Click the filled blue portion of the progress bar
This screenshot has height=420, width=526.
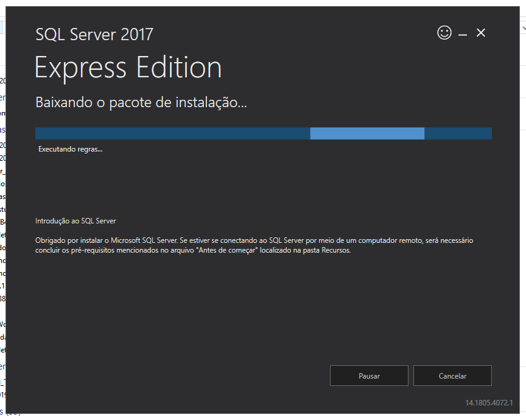pos(170,133)
